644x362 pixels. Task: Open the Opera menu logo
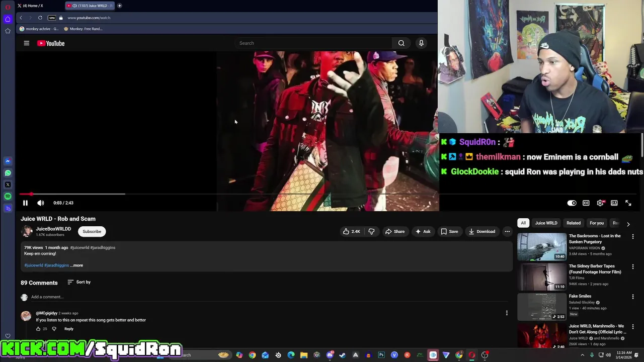coord(8,7)
